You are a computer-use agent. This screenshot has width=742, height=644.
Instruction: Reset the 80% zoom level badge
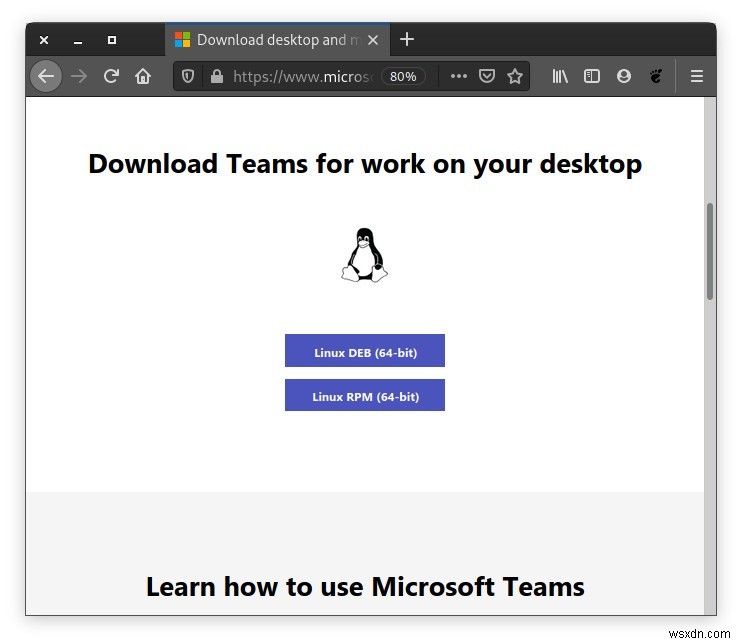(x=403, y=76)
